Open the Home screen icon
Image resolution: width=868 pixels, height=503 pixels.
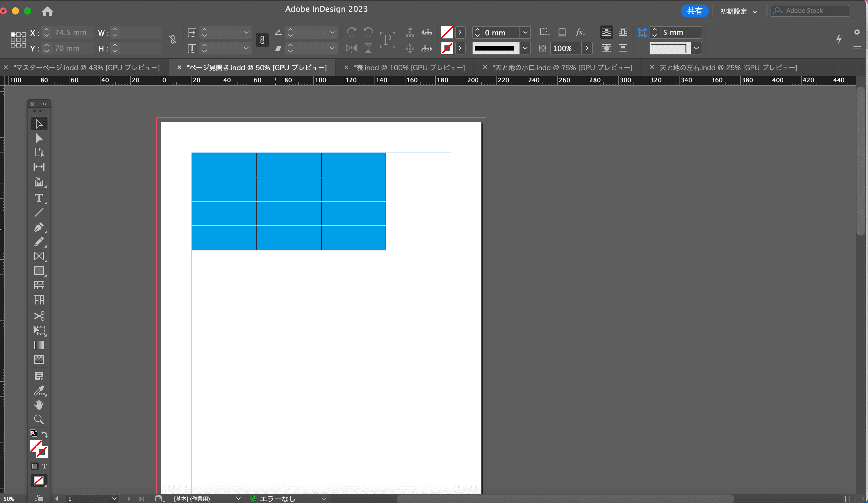[47, 11]
